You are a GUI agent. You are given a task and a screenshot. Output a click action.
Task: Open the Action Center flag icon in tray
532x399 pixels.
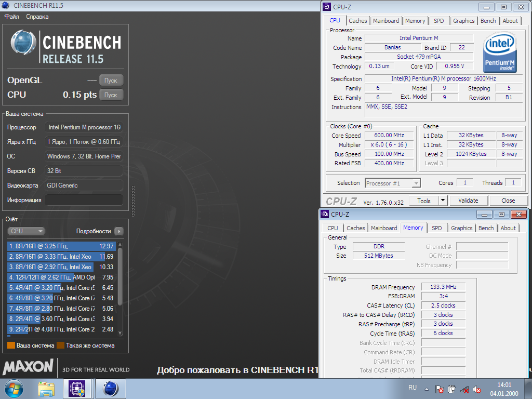coord(439,389)
